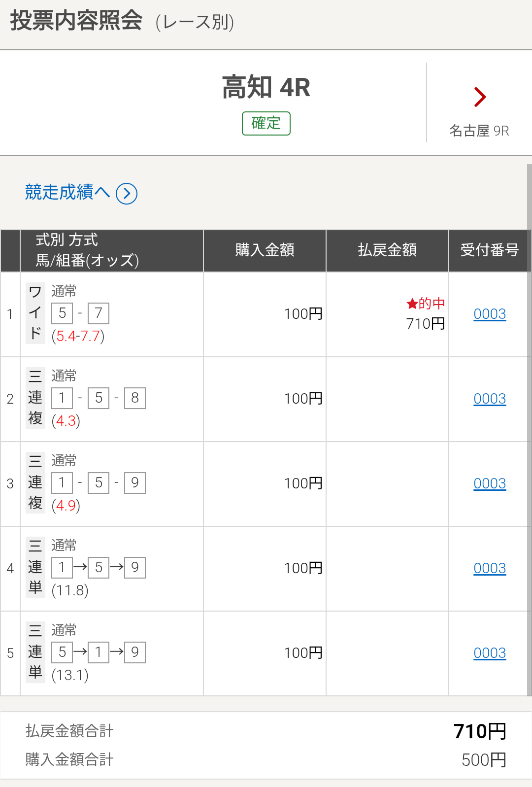Viewport: 532px width, 787px height.
Task: Go to 名古屋 9R race
Action: pyautogui.click(x=479, y=131)
